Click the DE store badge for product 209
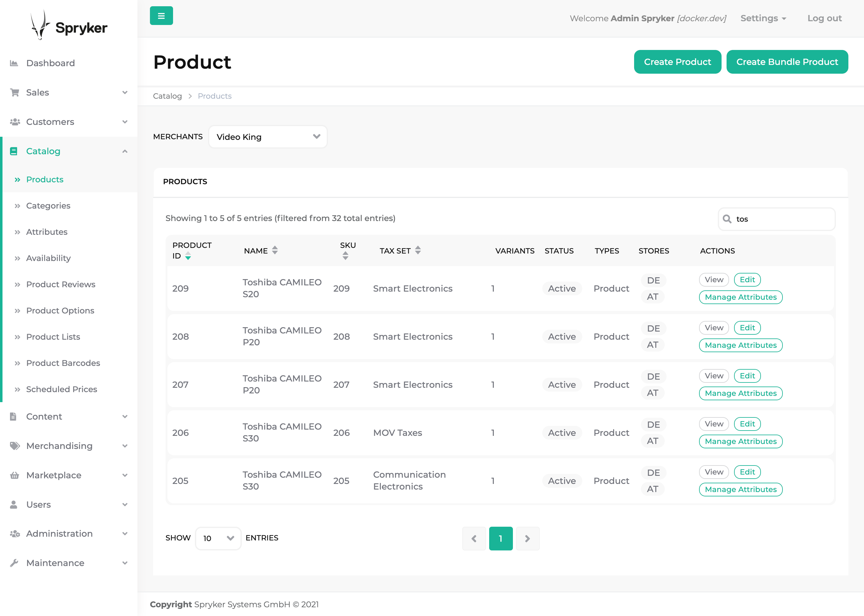The image size is (864, 616). pos(653,281)
